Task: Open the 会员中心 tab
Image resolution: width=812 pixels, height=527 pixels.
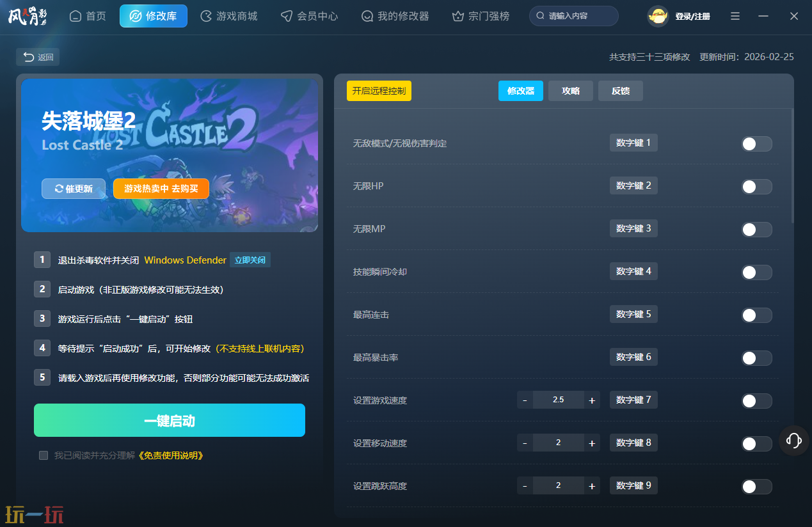Action: 310,16
